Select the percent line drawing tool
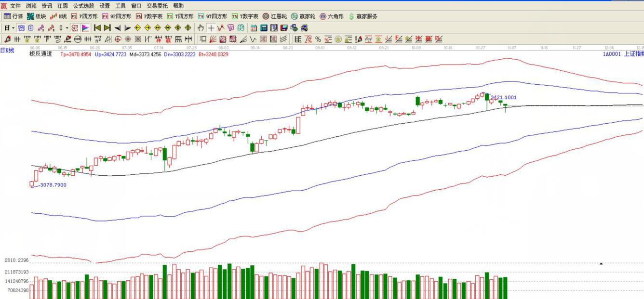644x299 pixels. pos(318,39)
